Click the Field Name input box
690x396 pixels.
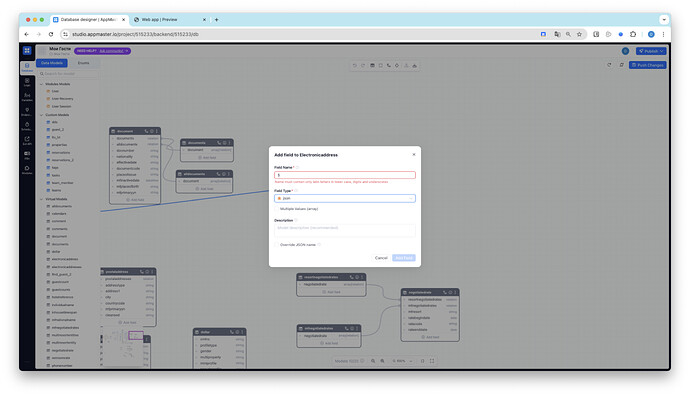345,175
